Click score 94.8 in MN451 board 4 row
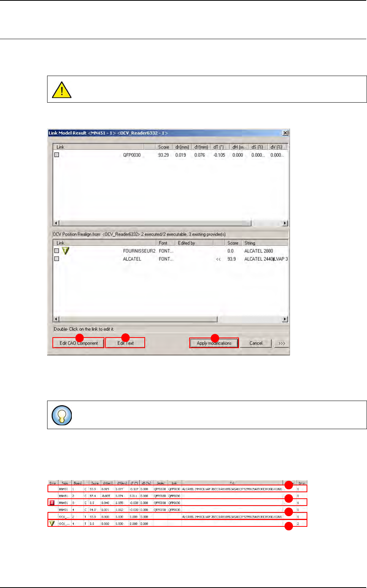The height and width of the screenshot is (588, 367). pyautogui.click(x=93, y=510)
